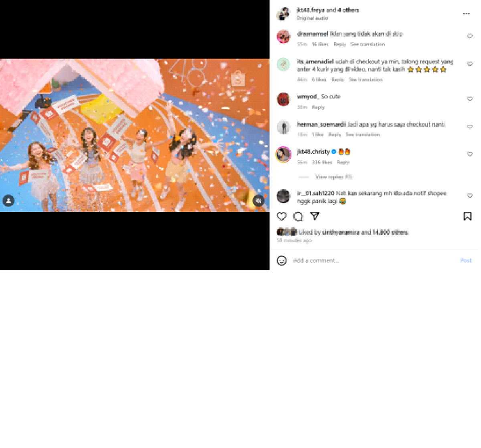Open the jkt48.freya profile link
This screenshot has height=448, width=481.
click(x=311, y=10)
